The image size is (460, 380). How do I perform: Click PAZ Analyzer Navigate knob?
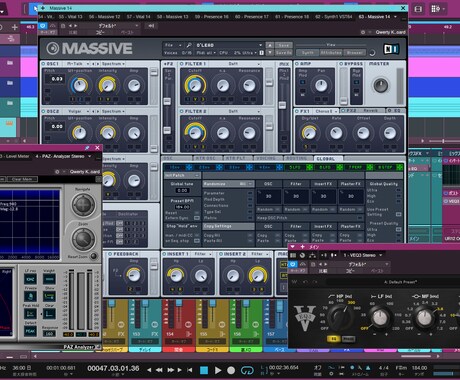pos(83,205)
